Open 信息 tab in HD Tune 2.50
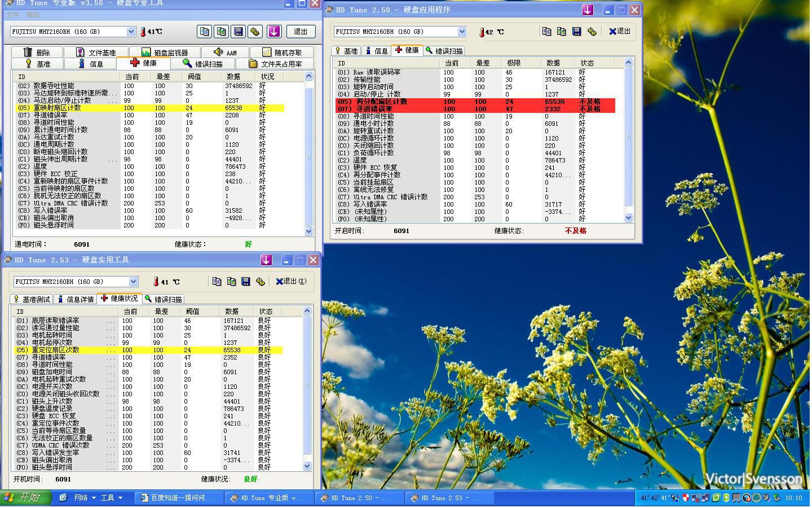 click(377, 51)
